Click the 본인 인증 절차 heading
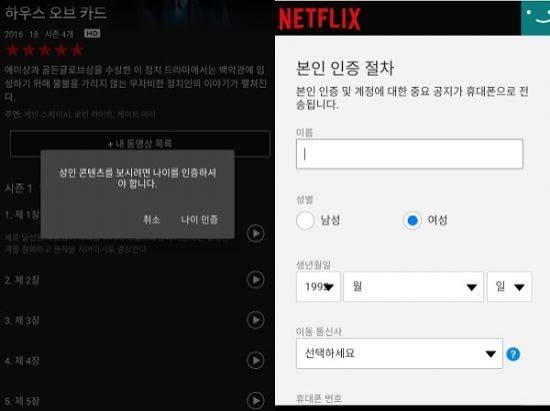Image resolution: width=550 pixels, height=411 pixels. tap(345, 68)
